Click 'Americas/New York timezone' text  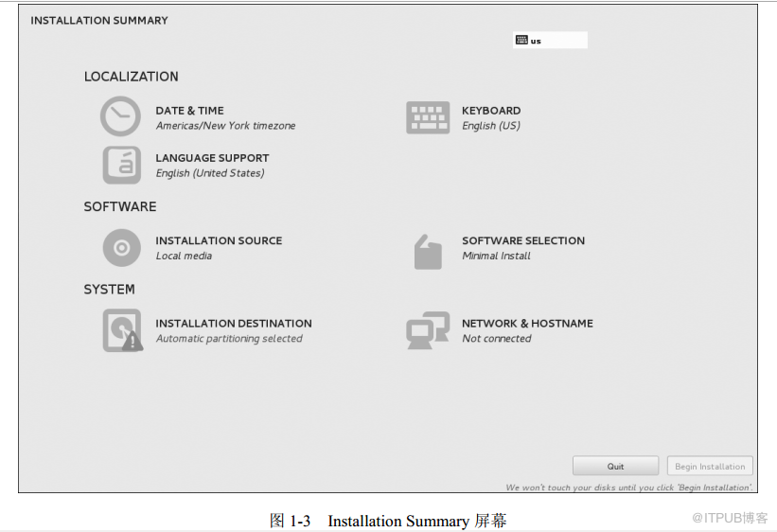click(x=225, y=126)
